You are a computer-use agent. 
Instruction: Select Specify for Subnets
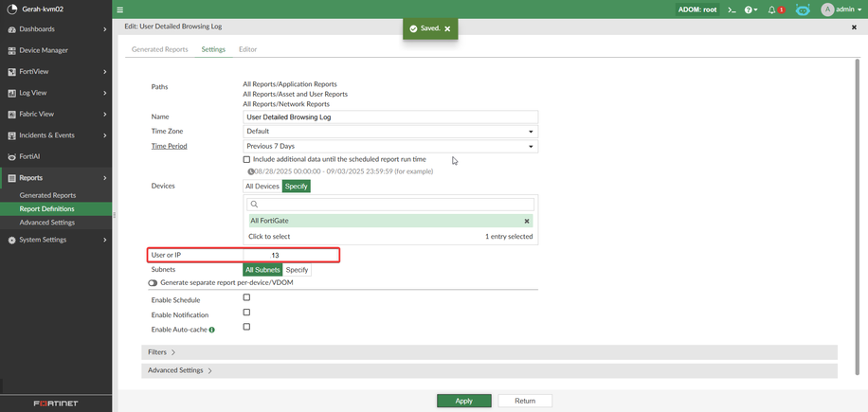coord(297,270)
